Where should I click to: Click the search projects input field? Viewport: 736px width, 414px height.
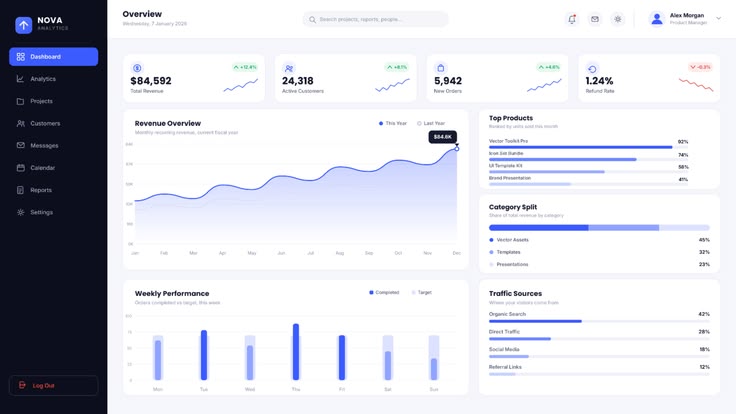tap(376, 19)
